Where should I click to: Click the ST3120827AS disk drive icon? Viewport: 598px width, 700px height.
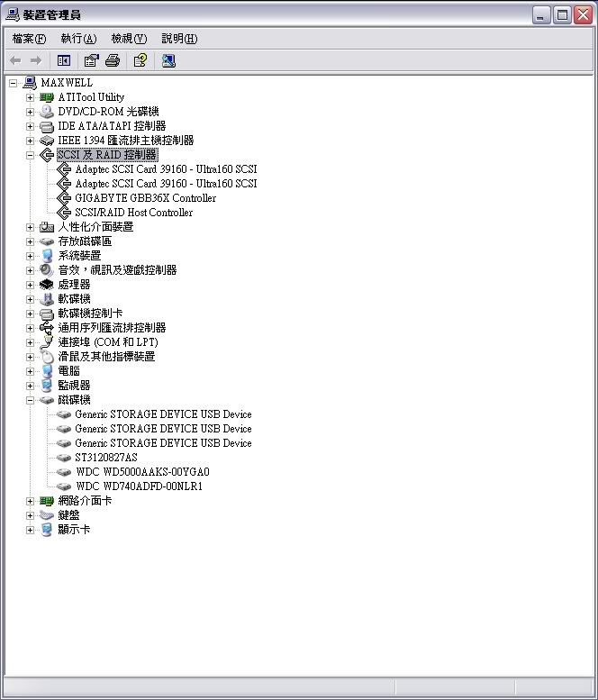(x=63, y=458)
